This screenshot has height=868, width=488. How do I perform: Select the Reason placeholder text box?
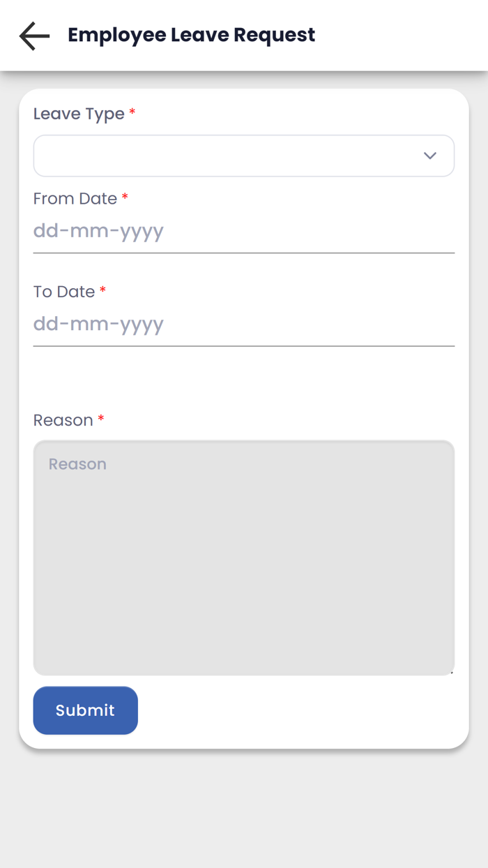click(x=77, y=463)
